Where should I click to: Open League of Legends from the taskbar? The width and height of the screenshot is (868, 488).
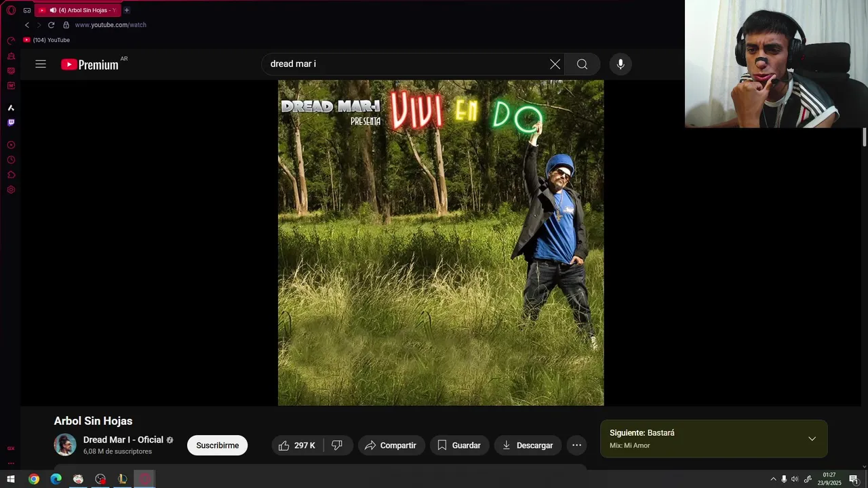point(123,479)
